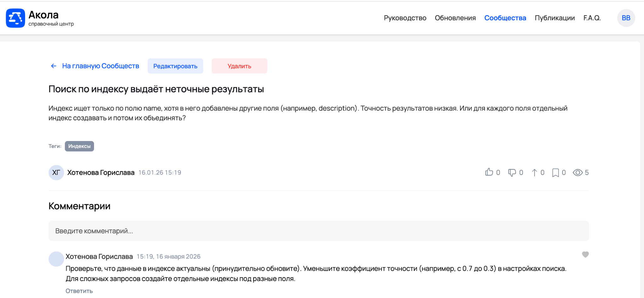Click the ХГ author avatar
Image resolution: width=644 pixels, height=298 pixels.
click(56, 172)
